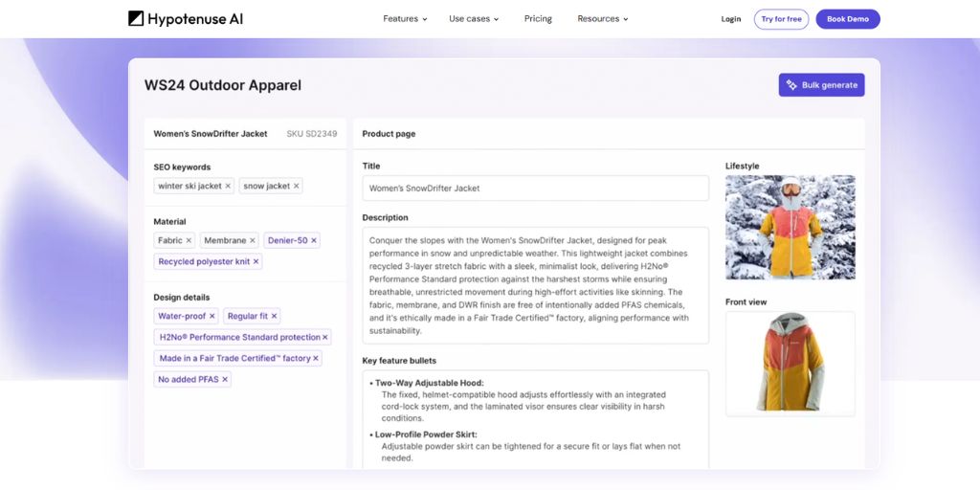Remove the Denier-50 tag
Viewport: 980px width, 490px height.
[x=314, y=240]
